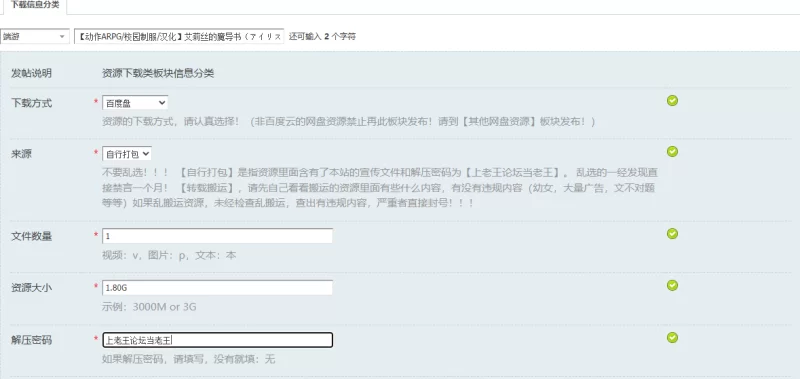Click the 不要乱选 warning paragraph
Screen dimensions: 800x379
pos(379,187)
